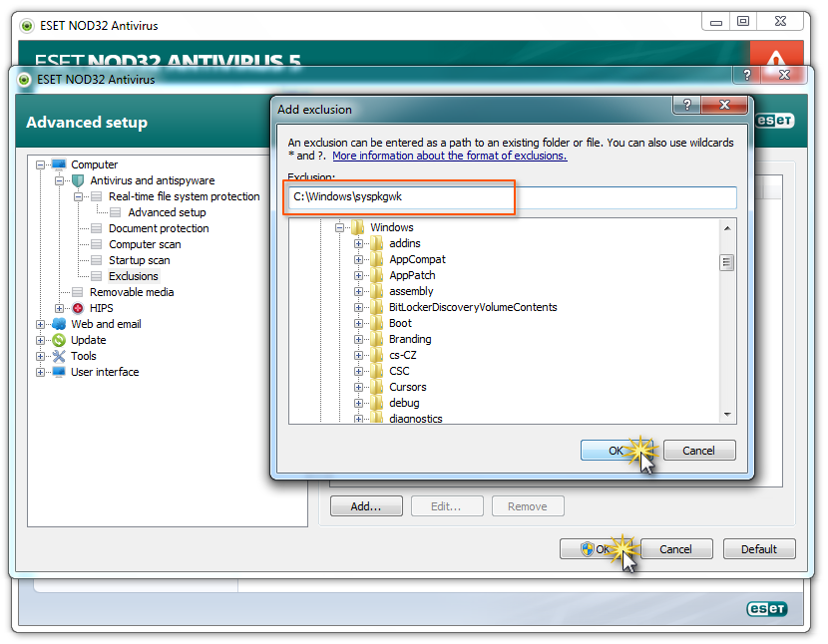Click the User interface monitor icon
The width and height of the screenshot is (828, 644).
tap(59, 372)
